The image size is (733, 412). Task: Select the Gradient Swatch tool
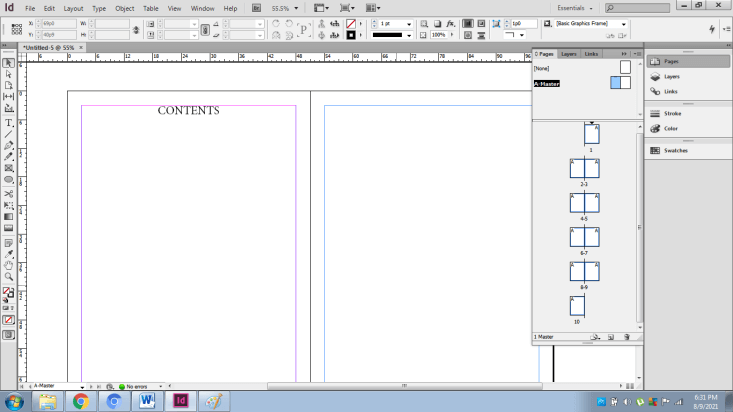point(8,217)
